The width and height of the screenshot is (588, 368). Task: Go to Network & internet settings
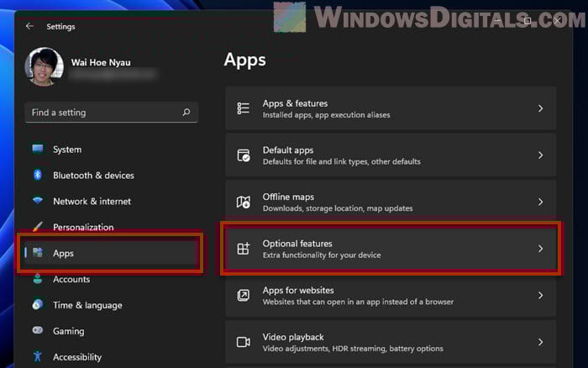coord(92,201)
